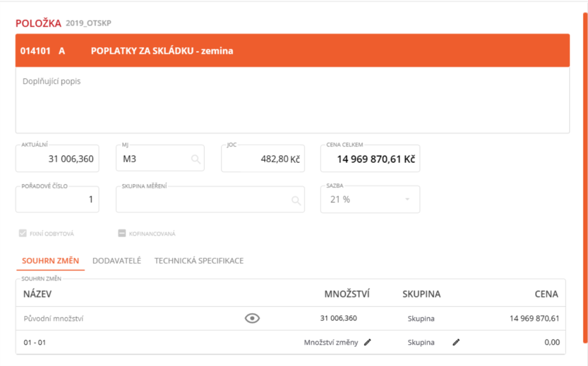Click the magnifier in Skupina měření field
Screen dimensions: 588x366
point(296,201)
